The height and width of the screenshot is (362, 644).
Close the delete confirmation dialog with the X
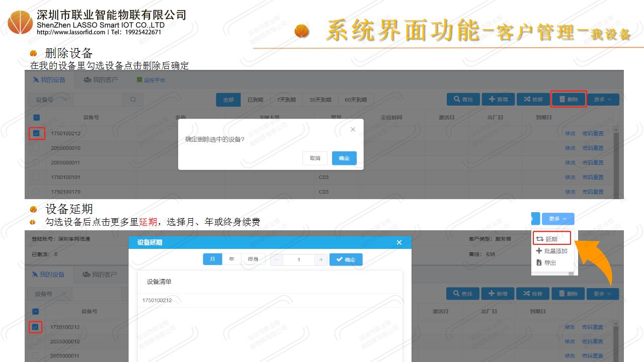click(x=353, y=130)
